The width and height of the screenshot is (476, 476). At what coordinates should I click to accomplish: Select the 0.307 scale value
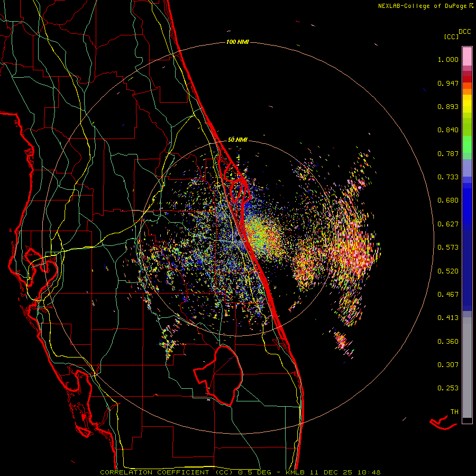coord(448,365)
